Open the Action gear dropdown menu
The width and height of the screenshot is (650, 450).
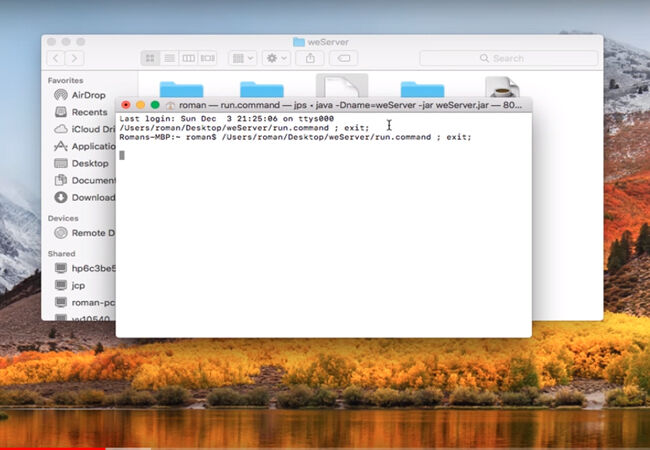tap(276, 58)
